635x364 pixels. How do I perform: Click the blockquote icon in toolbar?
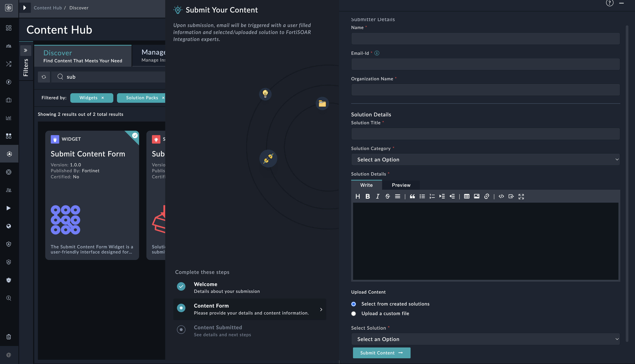point(412,197)
